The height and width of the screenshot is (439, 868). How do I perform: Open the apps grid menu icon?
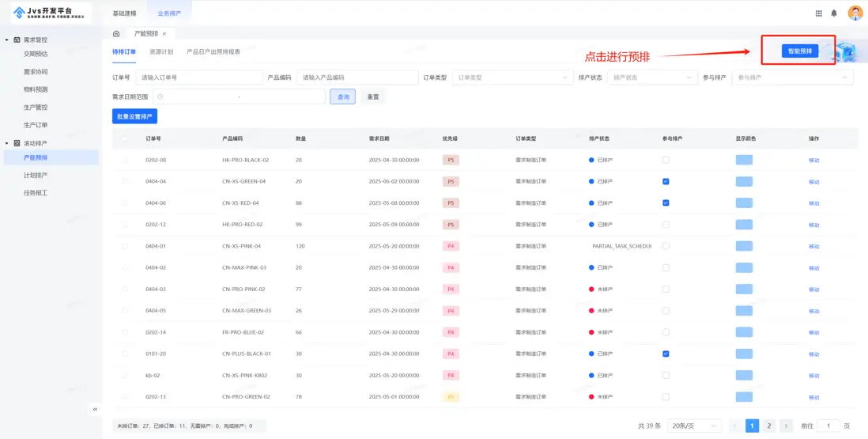(818, 13)
